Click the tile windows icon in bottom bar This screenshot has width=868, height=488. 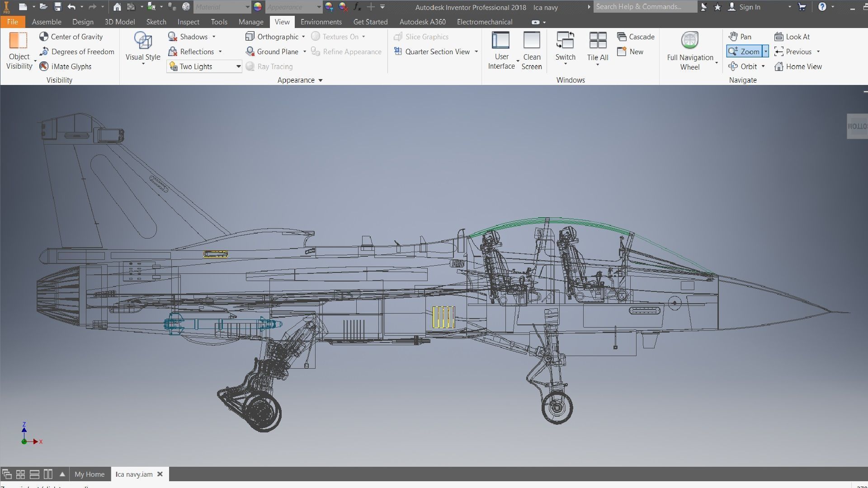point(20,474)
